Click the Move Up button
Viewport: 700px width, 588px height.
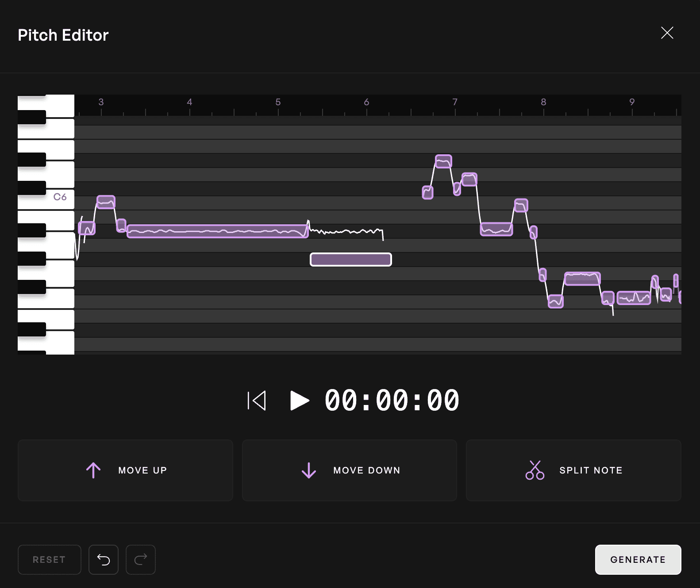click(x=125, y=470)
